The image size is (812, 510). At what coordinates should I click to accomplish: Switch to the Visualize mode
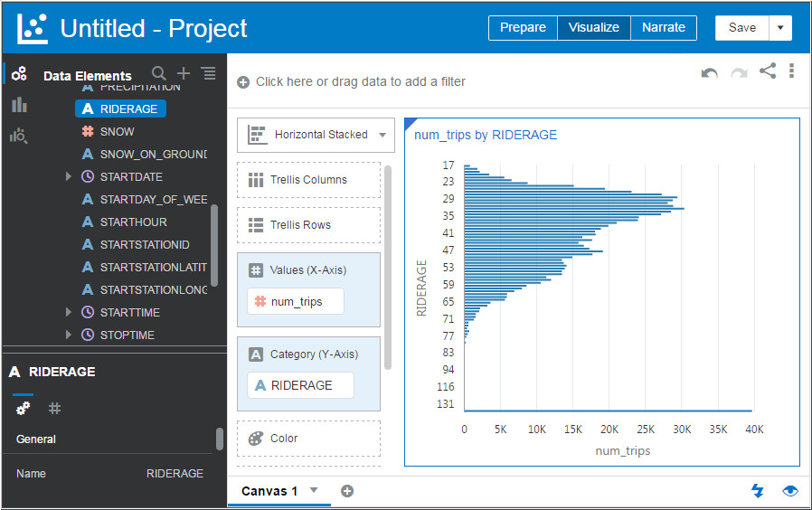[593, 28]
